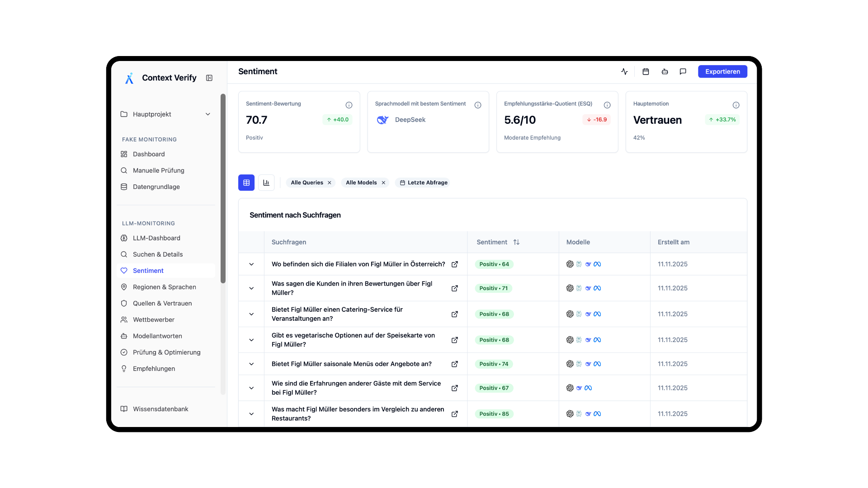Click the activity pulse icon in header

point(624,71)
